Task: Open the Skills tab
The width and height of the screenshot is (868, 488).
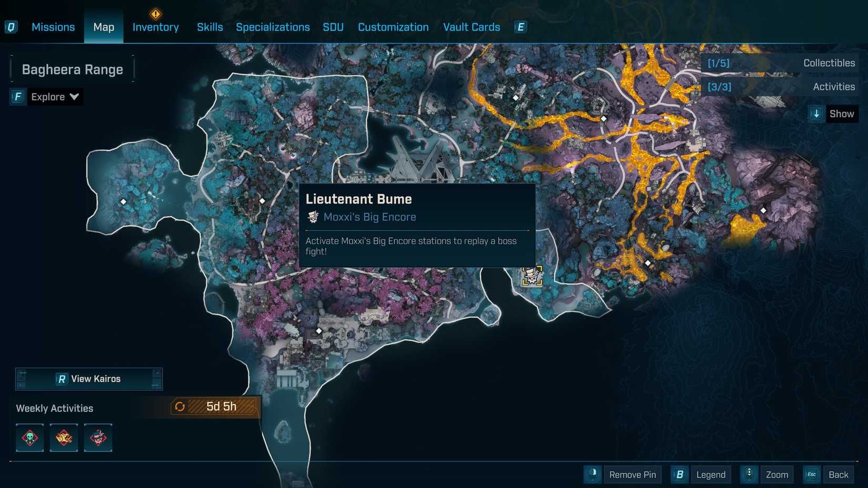Action: 210,27
